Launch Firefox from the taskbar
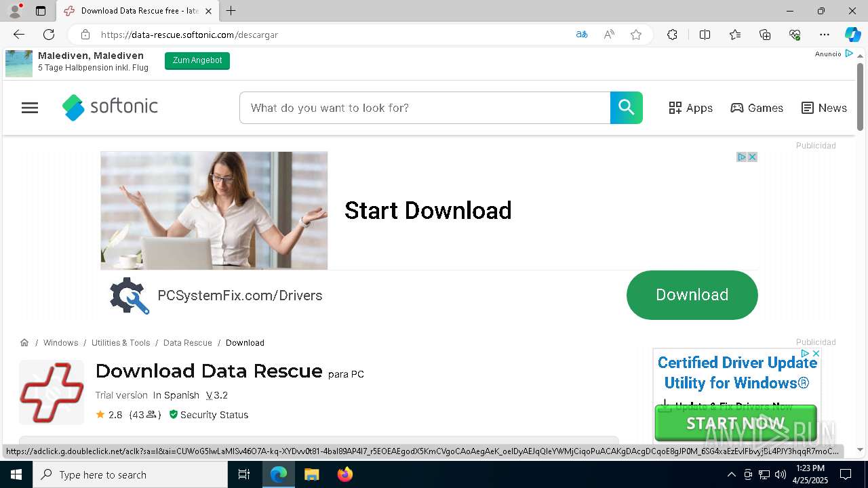 point(345,474)
